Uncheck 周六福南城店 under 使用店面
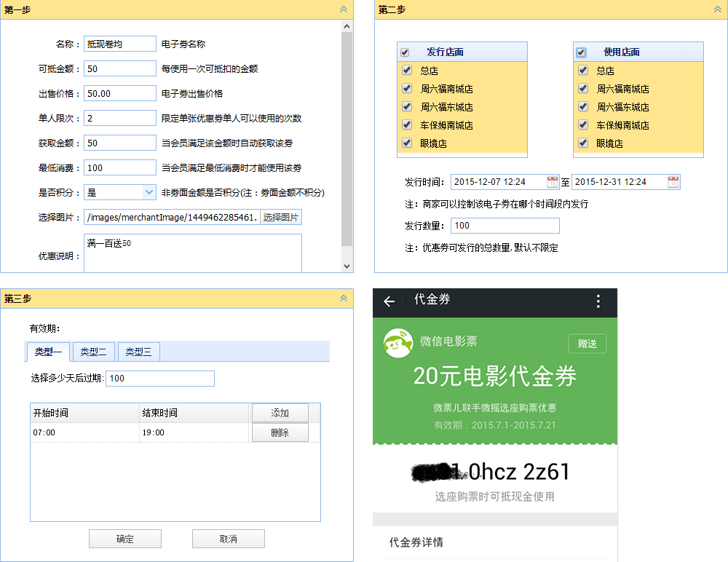The width and height of the screenshot is (728, 562). (582, 89)
